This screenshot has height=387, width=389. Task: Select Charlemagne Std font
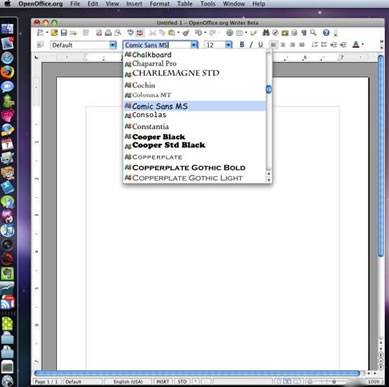(195, 73)
